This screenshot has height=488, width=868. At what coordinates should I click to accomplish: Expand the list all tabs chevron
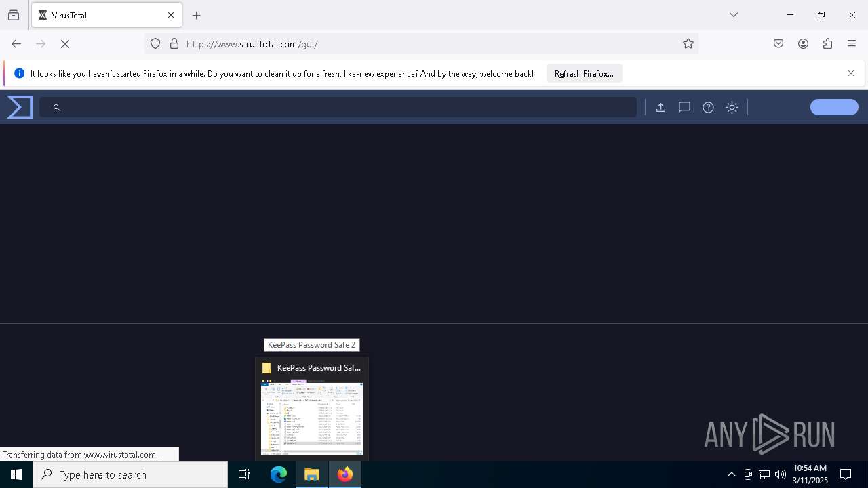734,15
